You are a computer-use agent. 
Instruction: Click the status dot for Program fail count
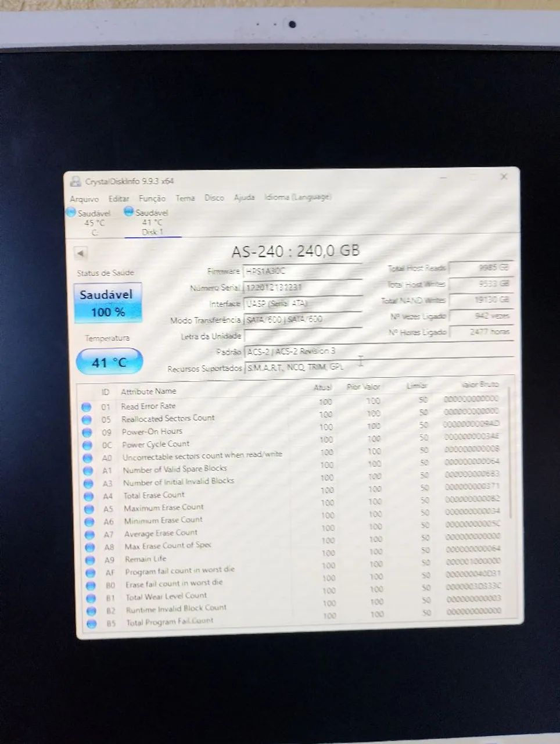pos(91,573)
